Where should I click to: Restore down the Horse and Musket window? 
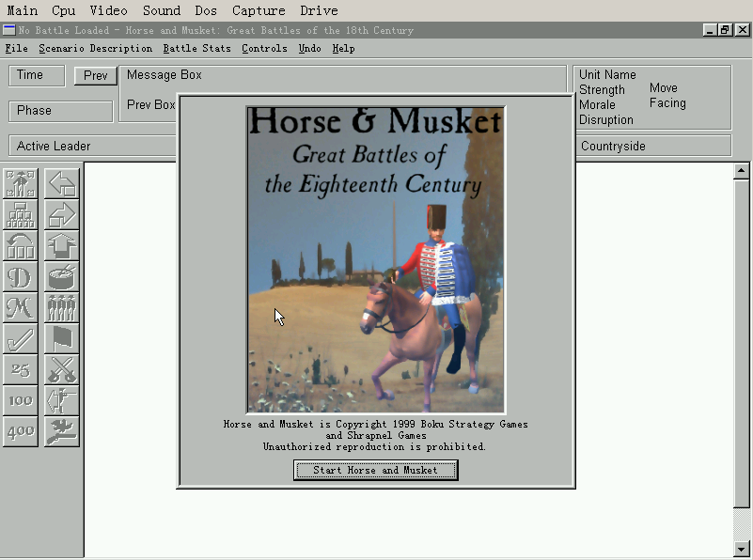click(x=725, y=30)
